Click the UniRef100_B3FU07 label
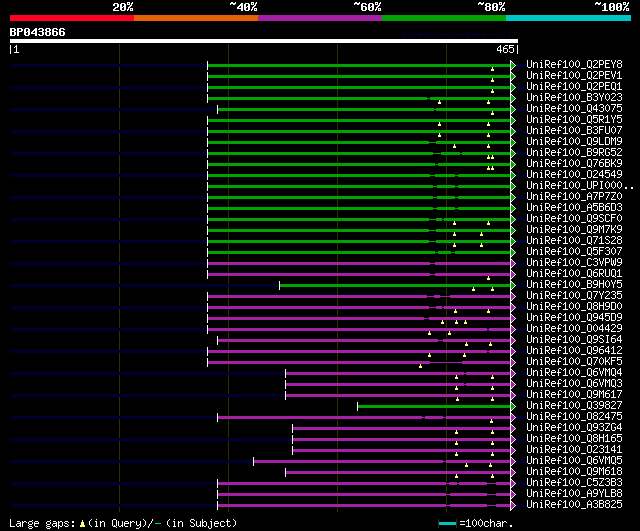Viewport: 640px width, 531px height. click(x=574, y=131)
